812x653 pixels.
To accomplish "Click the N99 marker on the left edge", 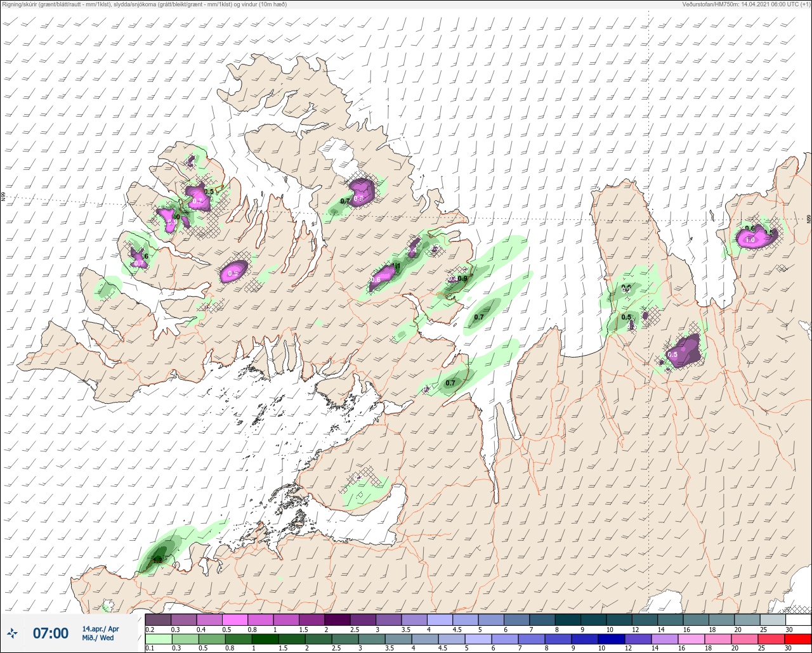I will tap(3, 197).
